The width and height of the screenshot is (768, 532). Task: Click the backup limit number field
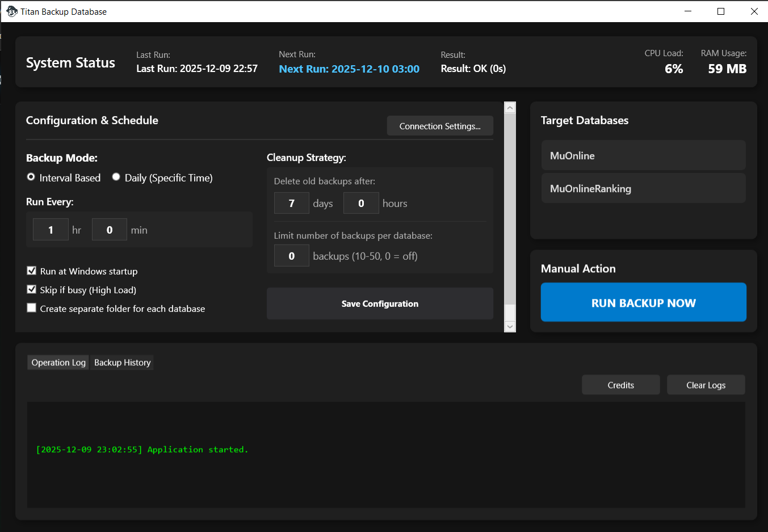tap(291, 256)
